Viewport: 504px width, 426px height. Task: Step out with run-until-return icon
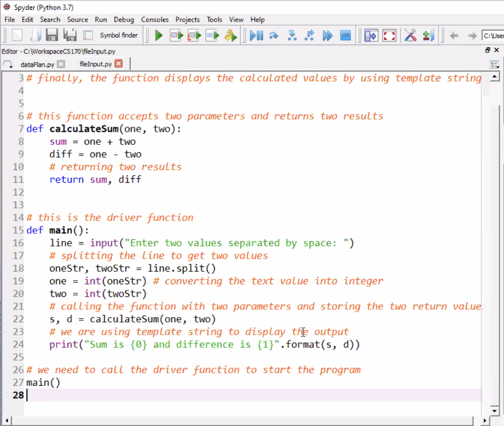click(x=310, y=35)
